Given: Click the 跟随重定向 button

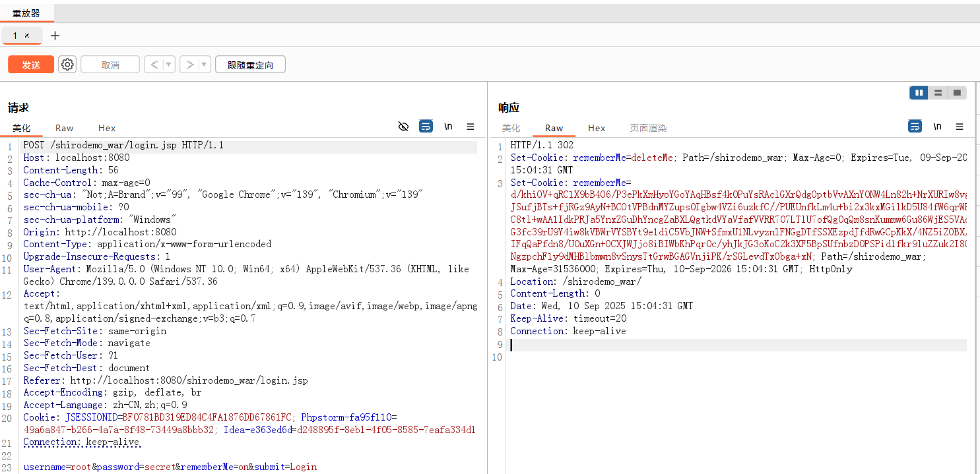Looking at the screenshot, I should [x=250, y=65].
